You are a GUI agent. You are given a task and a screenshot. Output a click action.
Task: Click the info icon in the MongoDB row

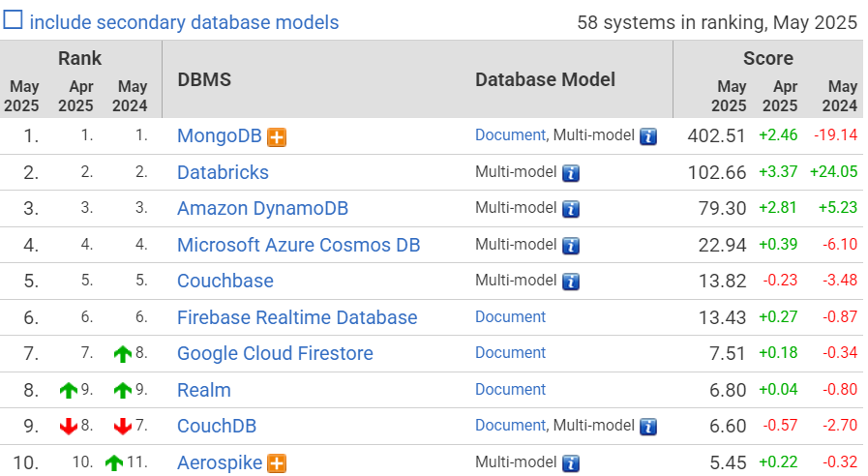click(648, 136)
